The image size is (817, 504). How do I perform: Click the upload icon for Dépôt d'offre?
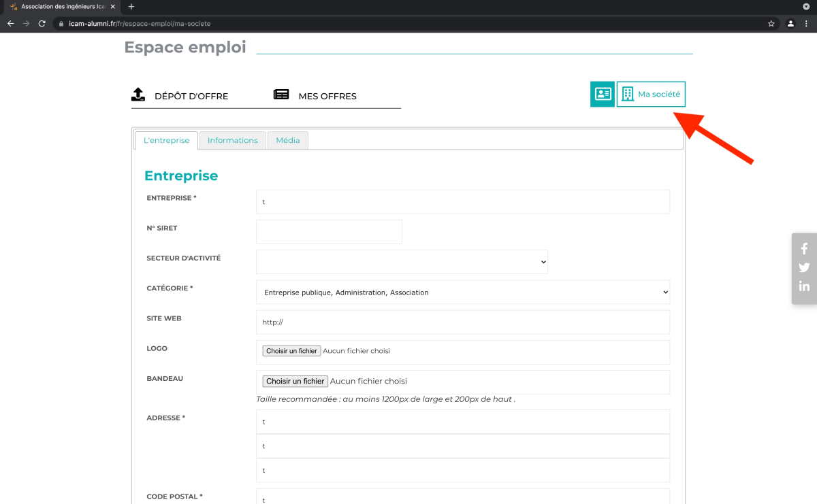[138, 95]
